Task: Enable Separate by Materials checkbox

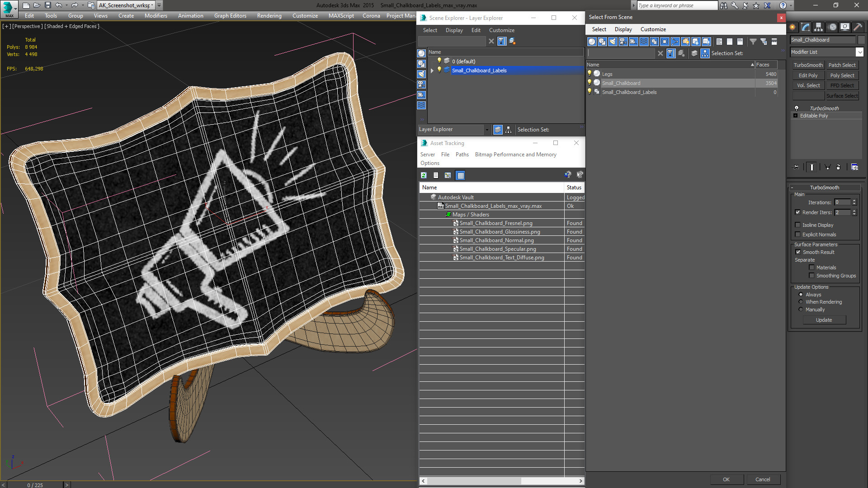Action: (x=811, y=267)
